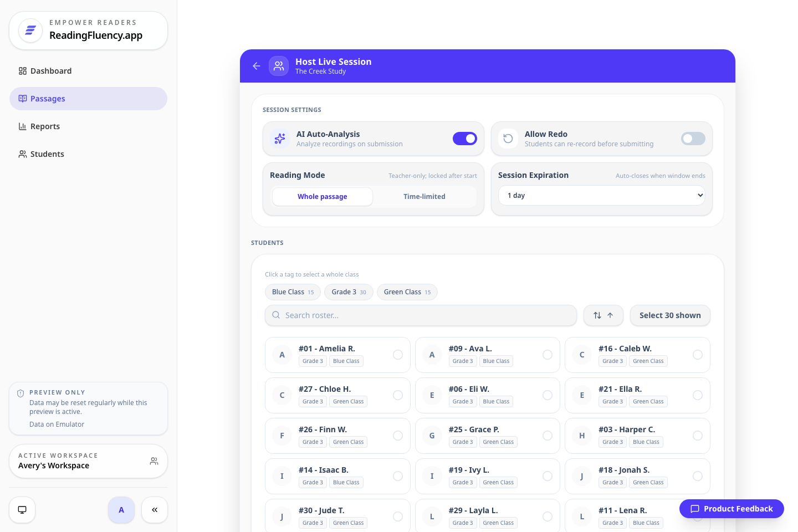Click The Creek Study subtitle
This screenshot has height=532, width=798.
tap(320, 71)
